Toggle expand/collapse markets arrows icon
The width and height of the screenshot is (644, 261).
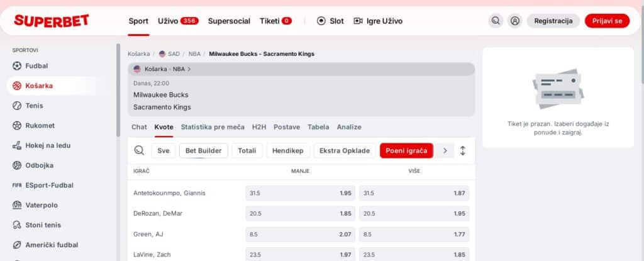pos(463,151)
